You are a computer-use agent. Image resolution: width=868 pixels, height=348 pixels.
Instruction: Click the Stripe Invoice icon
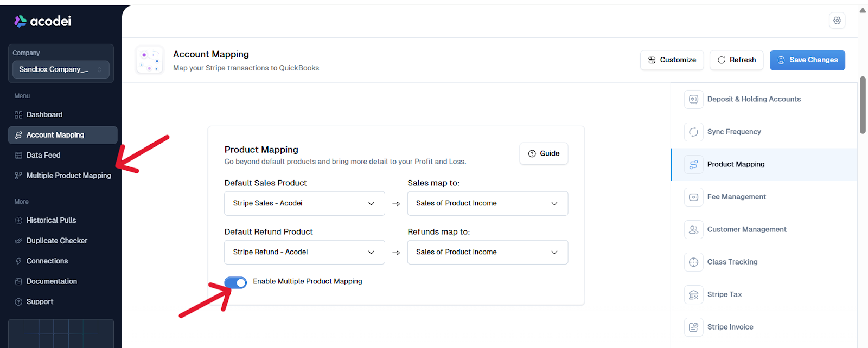693,327
